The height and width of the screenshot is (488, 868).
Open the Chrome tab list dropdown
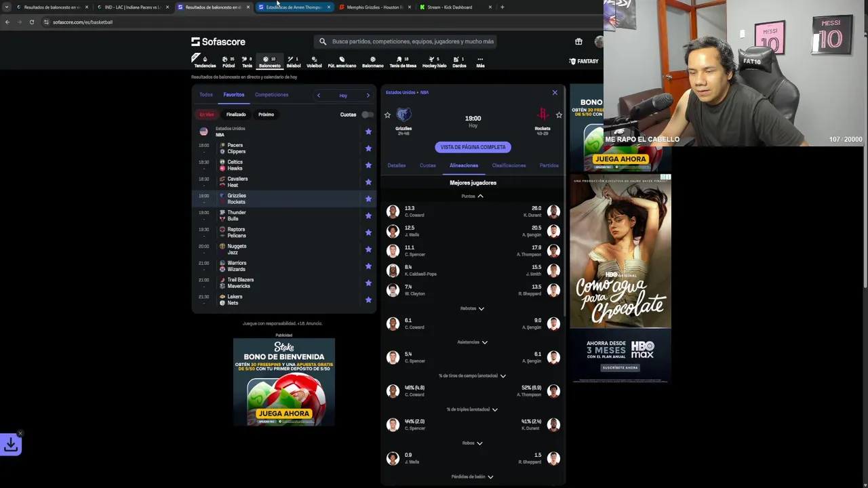click(7, 7)
